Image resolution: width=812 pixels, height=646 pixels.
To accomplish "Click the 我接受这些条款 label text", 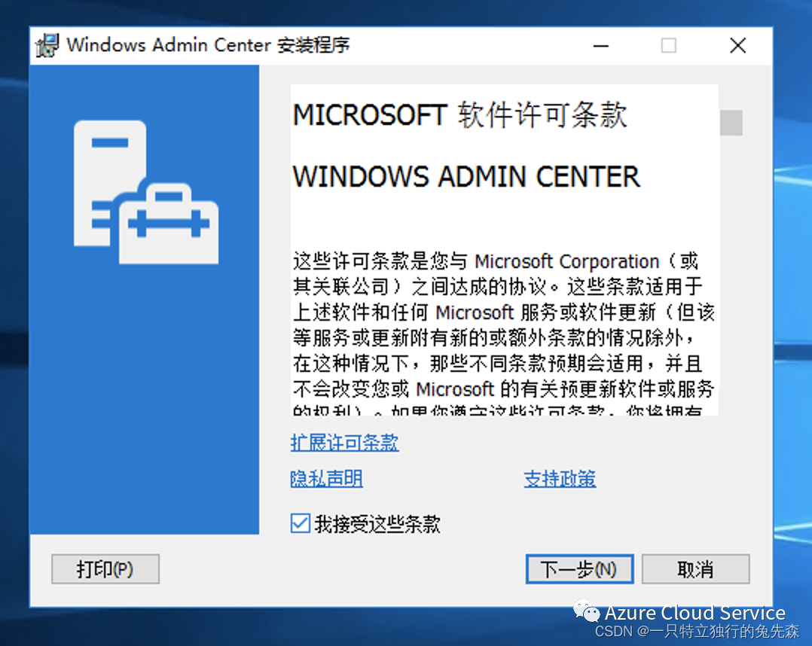I will [377, 524].
